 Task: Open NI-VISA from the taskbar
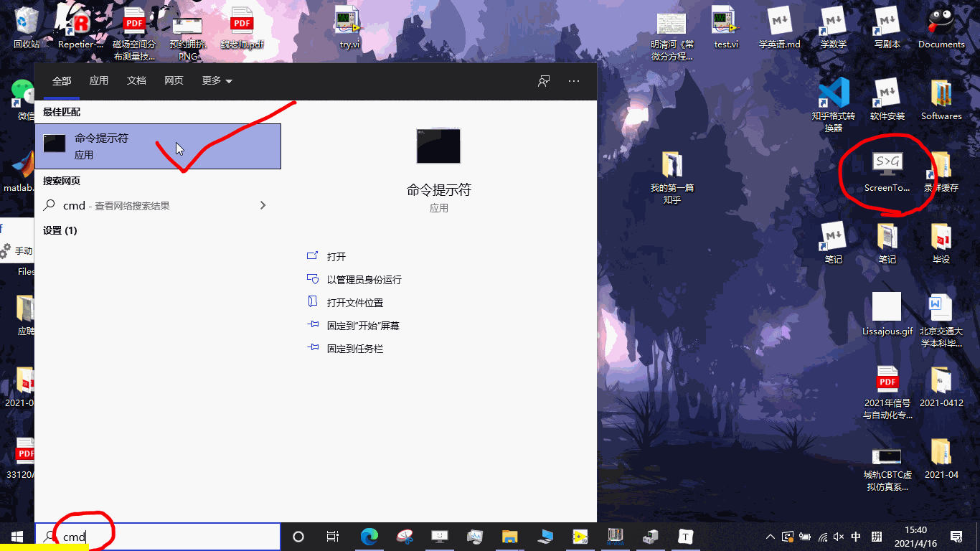616,536
